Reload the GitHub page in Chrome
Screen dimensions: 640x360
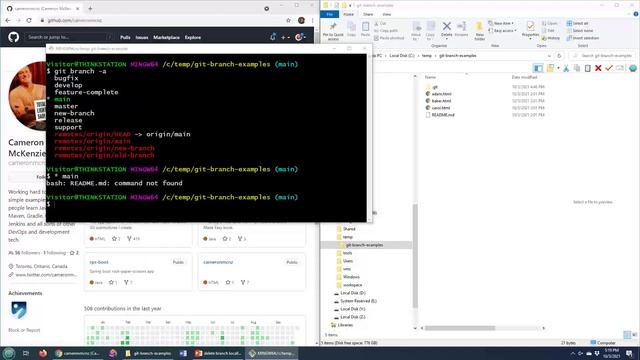pyautogui.click(x=29, y=20)
